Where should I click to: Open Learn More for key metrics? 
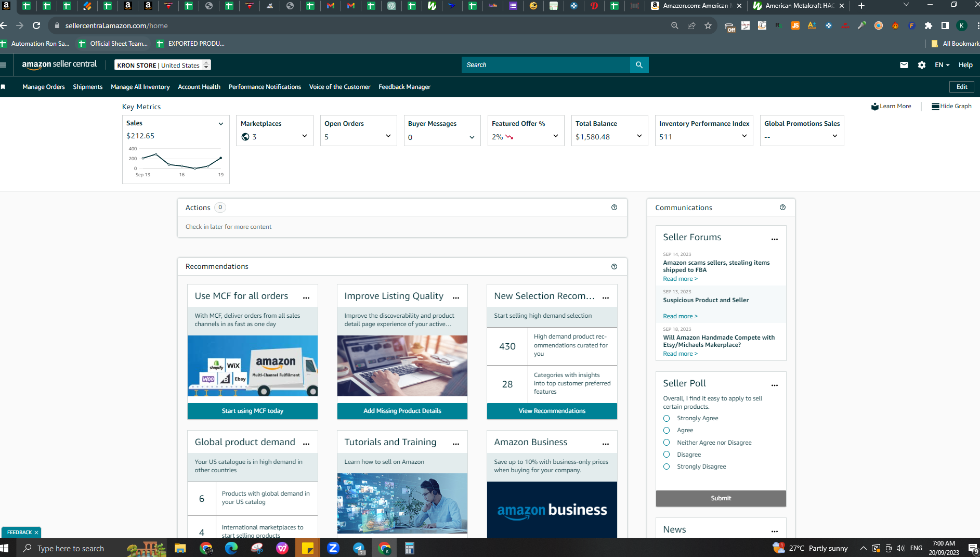click(891, 106)
